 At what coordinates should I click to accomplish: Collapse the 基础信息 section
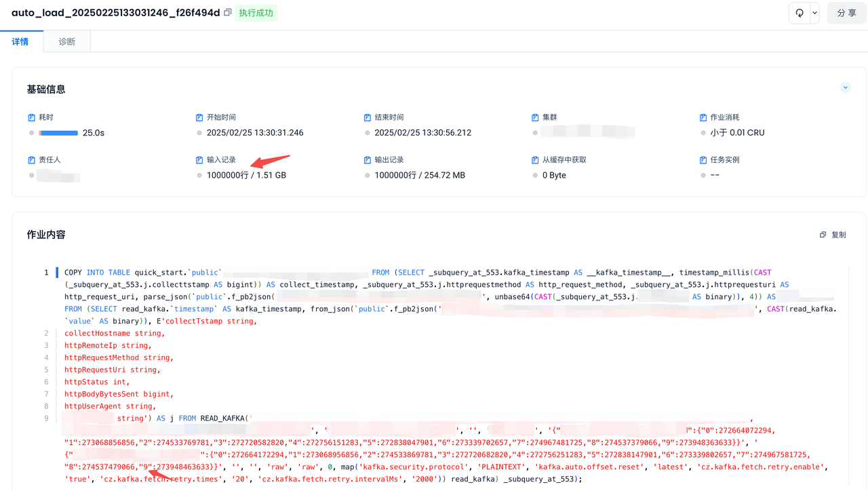click(x=845, y=87)
